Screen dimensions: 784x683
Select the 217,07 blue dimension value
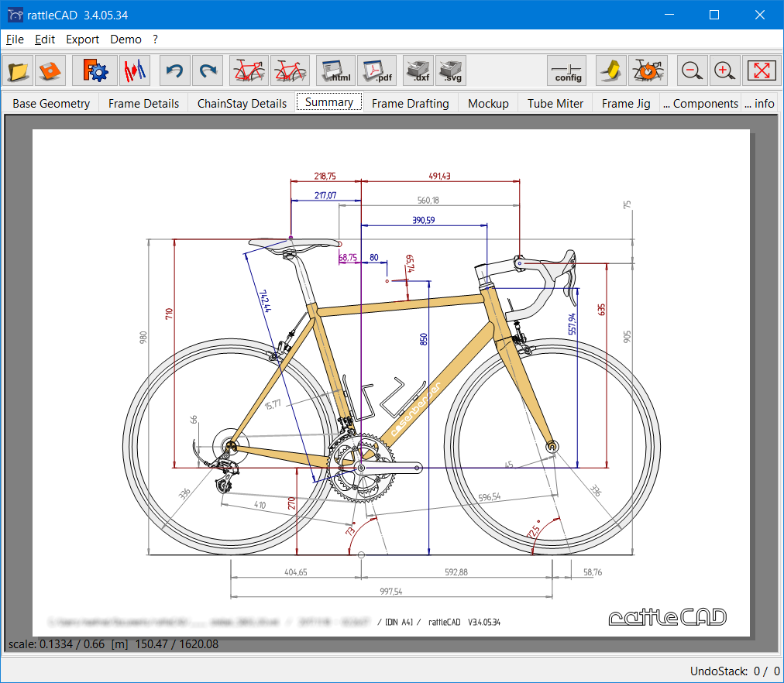pyautogui.click(x=325, y=195)
